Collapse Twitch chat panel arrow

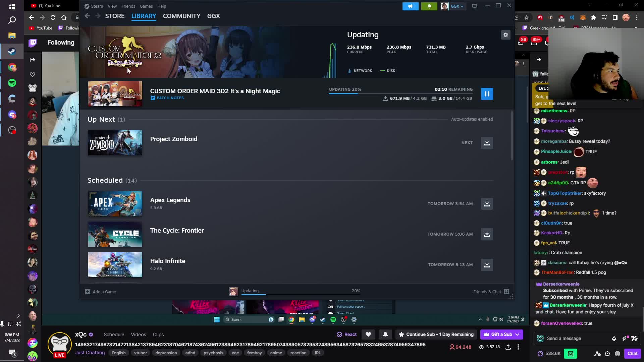point(538,60)
